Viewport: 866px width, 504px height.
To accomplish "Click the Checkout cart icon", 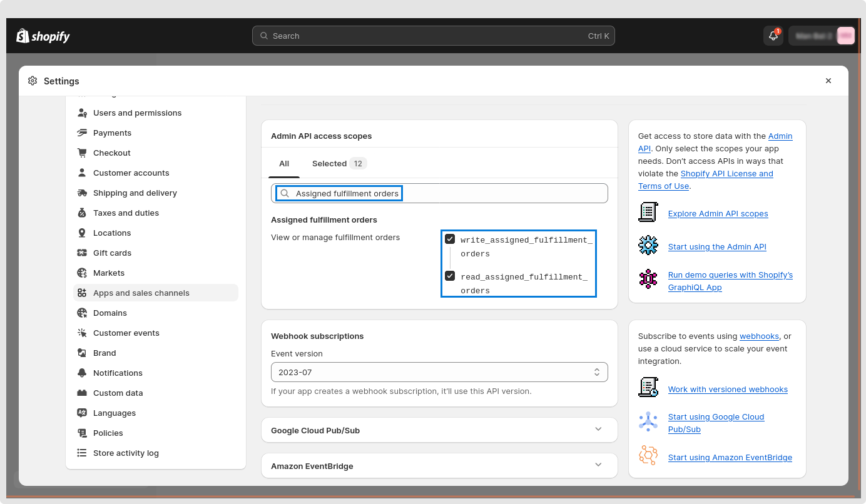I will pos(82,153).
